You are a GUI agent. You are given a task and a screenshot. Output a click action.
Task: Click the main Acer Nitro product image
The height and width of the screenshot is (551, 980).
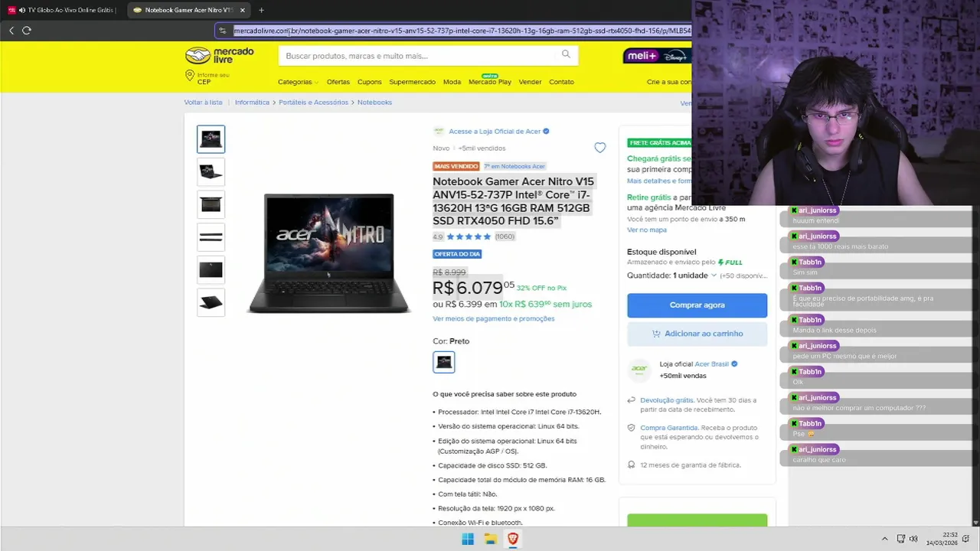click(329, 253)
